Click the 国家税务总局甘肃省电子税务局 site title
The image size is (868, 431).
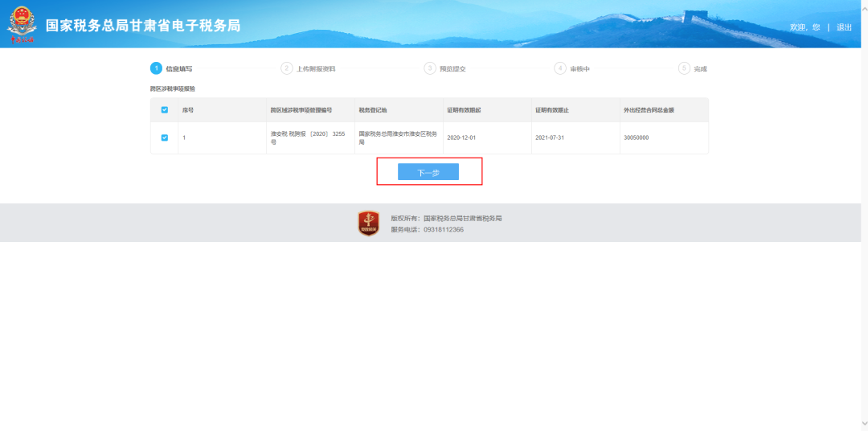pos(143,26)
